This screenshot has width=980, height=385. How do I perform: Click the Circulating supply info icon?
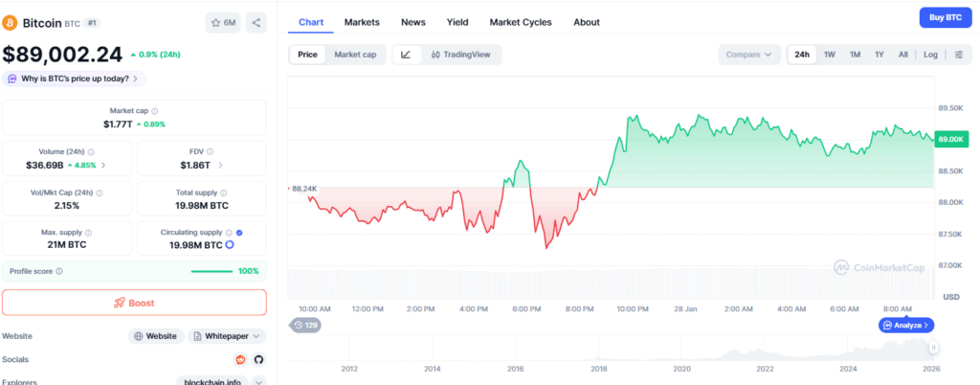pyautogui.click(x=229, y=233)
